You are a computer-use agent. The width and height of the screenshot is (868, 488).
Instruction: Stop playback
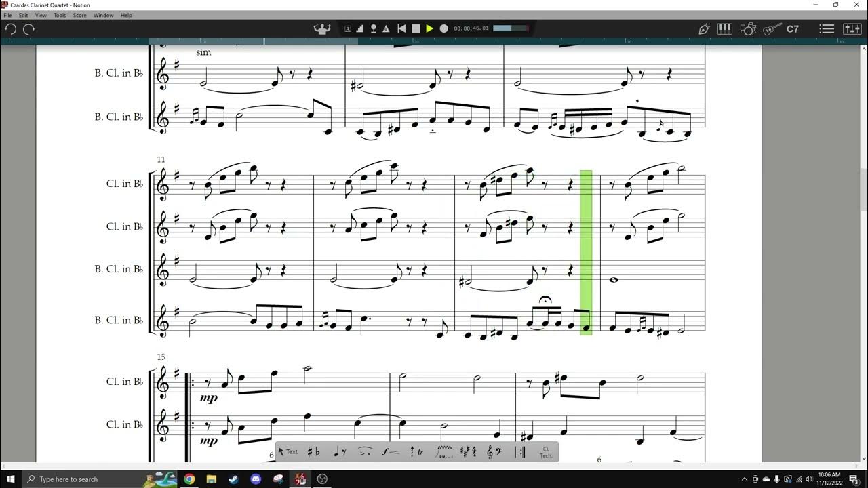pyautogui.click(x=415, y=28)
